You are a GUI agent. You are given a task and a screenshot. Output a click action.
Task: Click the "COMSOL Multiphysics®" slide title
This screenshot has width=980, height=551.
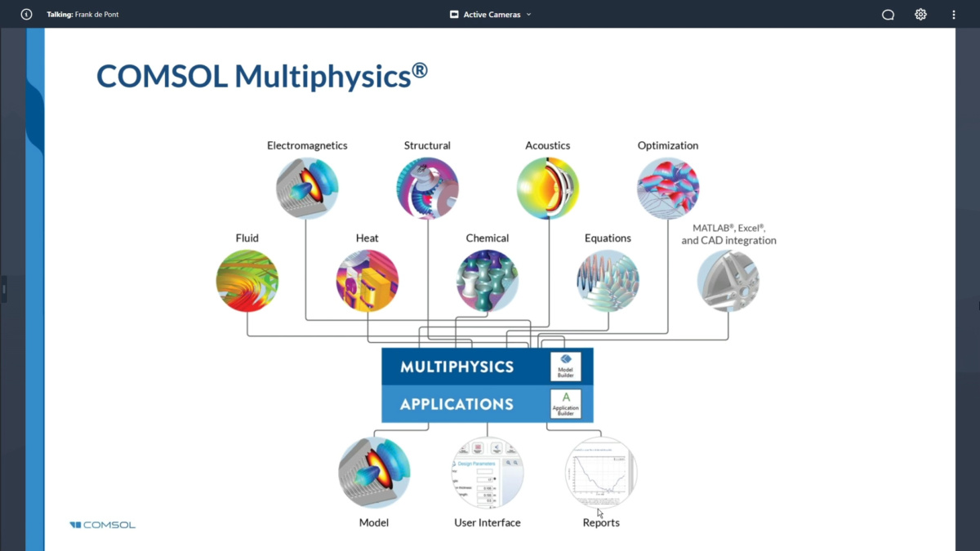[x=262, y=76]
